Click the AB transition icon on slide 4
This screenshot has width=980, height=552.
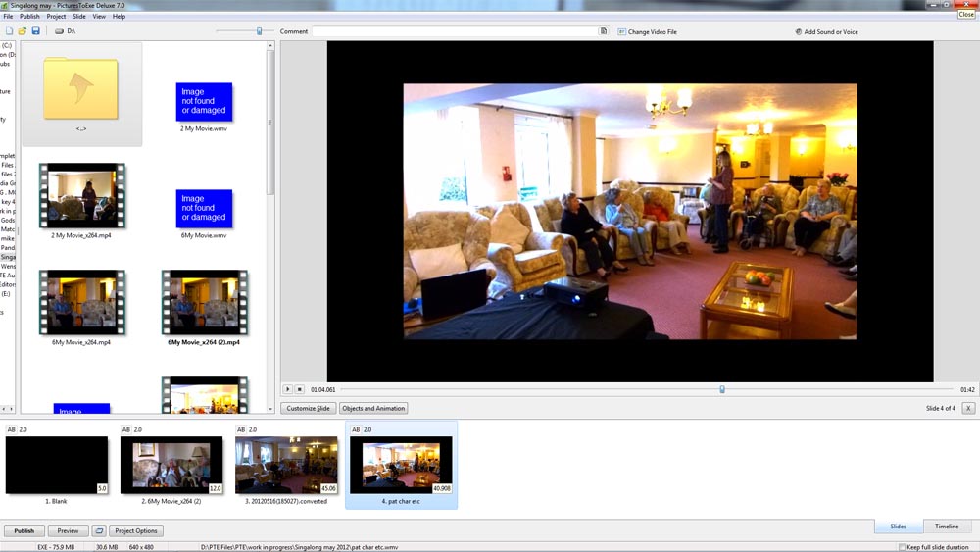[357, 429]
